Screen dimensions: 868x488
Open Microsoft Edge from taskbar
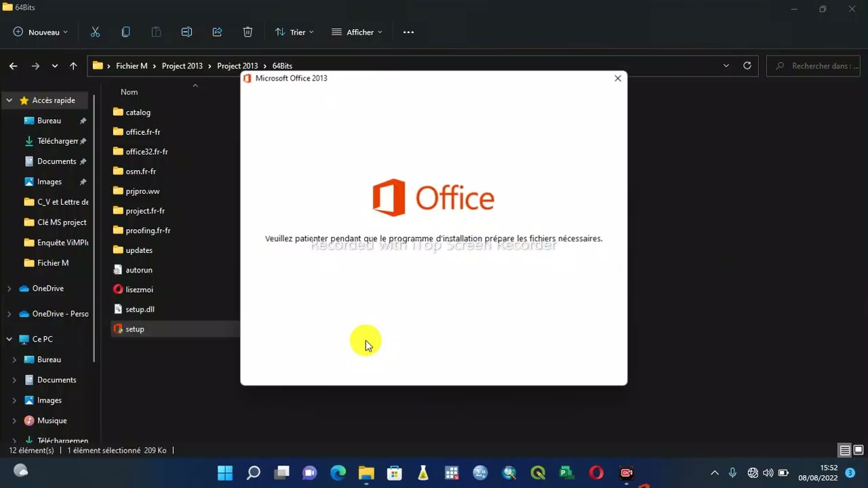(x=338, y=472)
